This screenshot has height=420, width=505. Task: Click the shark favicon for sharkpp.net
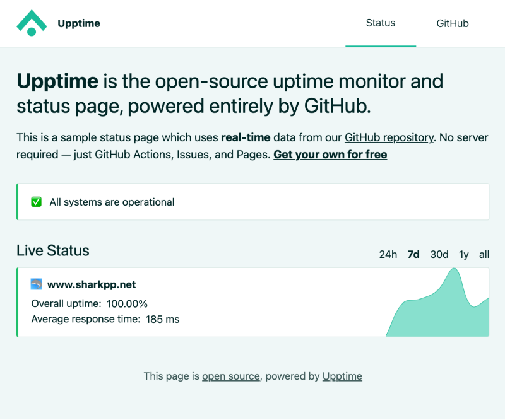coord(36,284)
